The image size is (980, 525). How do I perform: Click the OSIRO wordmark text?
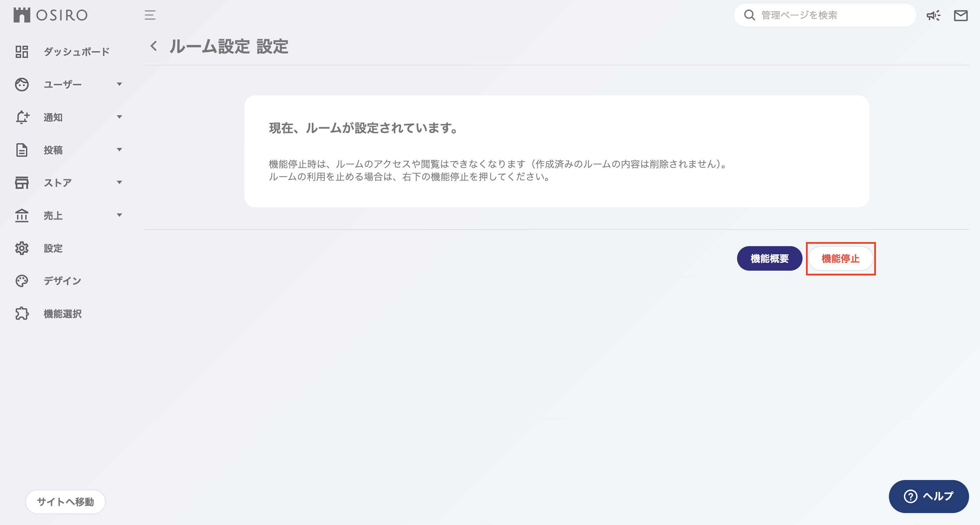(x=62, y=15)
